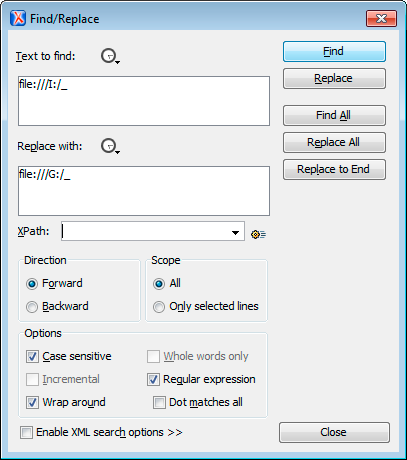Open Text to find history icon
The image size is (407, 460).
[x=110, y=56]
